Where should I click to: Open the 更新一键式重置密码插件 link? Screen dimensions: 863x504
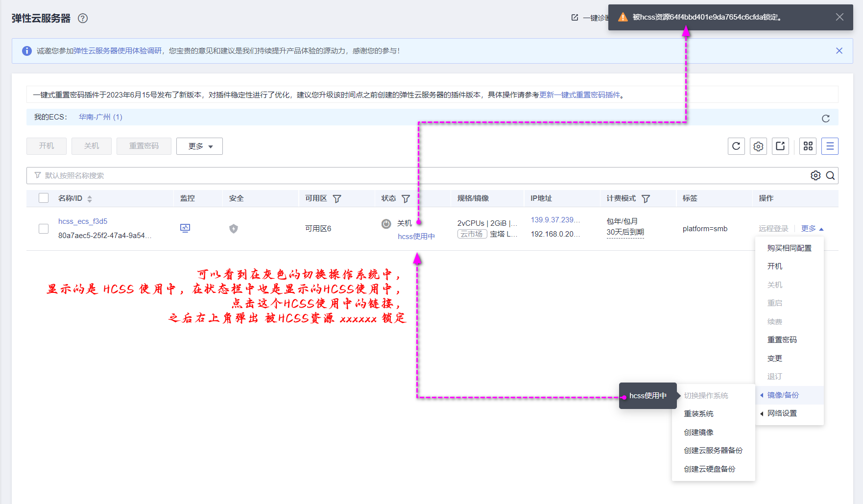point(579,95)
